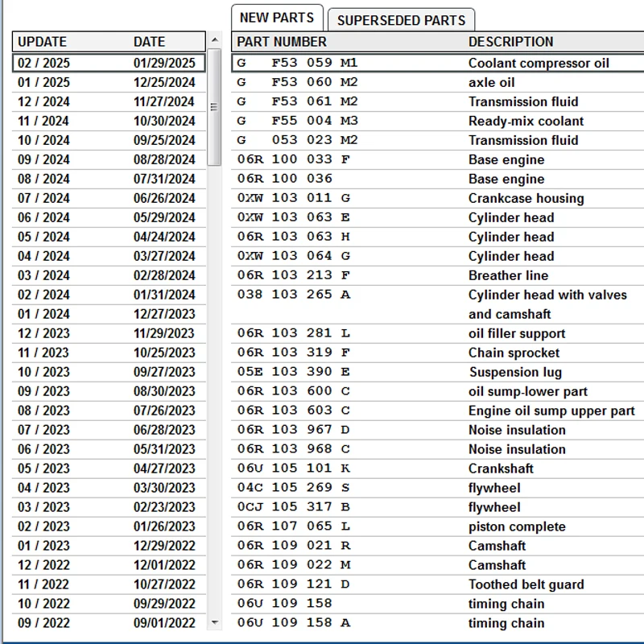
Task: Click the UPDATE column header
Action: pyautogui.click(x=42, y=42)
